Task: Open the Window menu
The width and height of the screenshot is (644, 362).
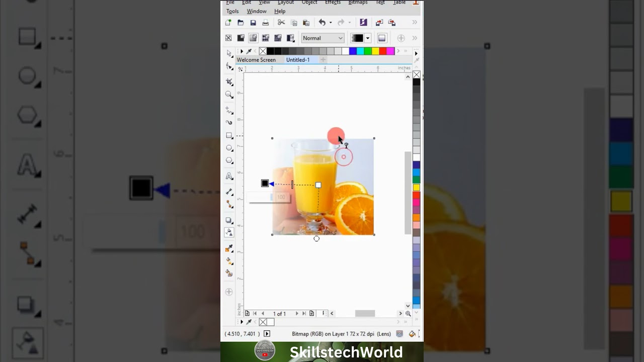Action: click(257, 11)
